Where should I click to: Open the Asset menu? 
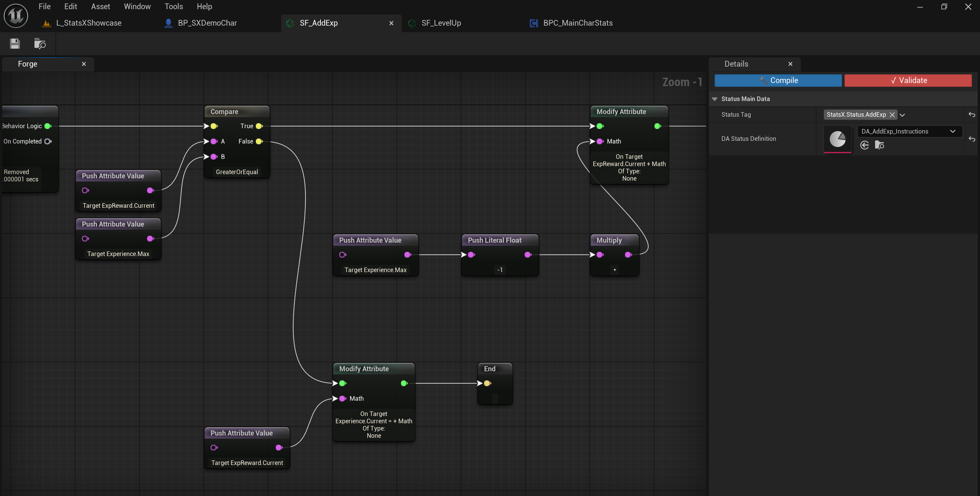pos(100,7)
